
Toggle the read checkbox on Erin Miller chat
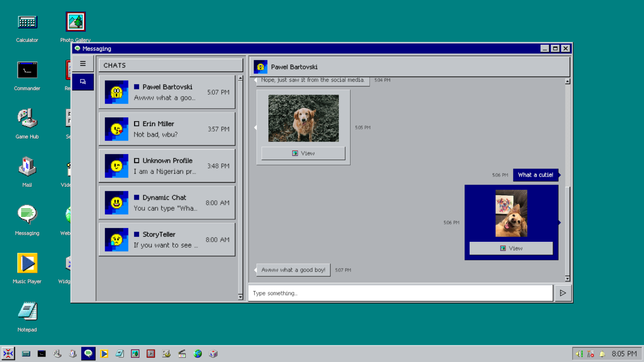click(137, 124)
